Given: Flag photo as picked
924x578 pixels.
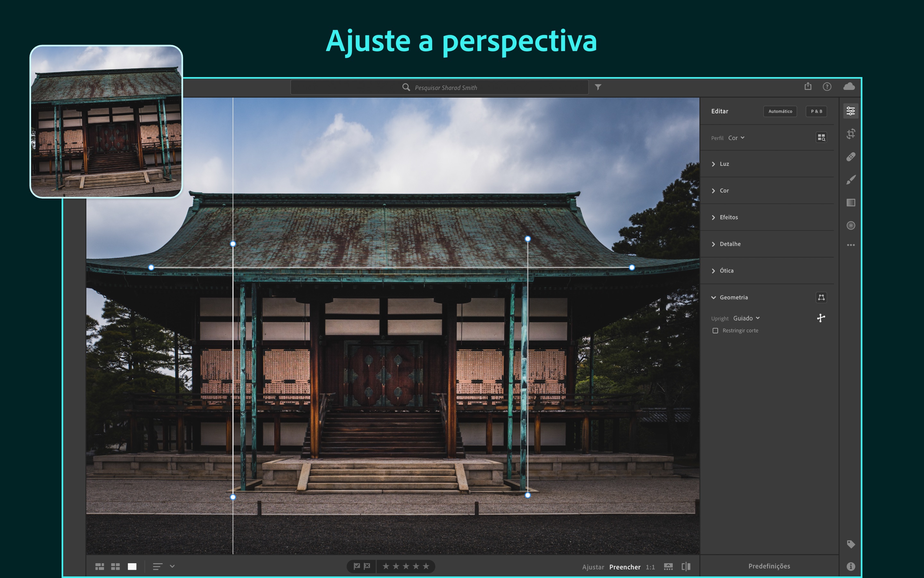Looking at the screenshot, I should tap(357, 566).
